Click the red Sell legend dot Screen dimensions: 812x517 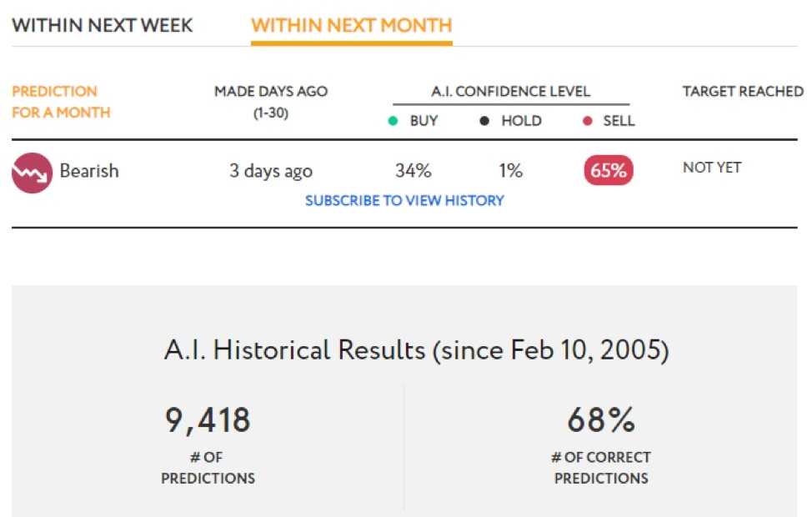pyautogui.click(x=587, y=121)
